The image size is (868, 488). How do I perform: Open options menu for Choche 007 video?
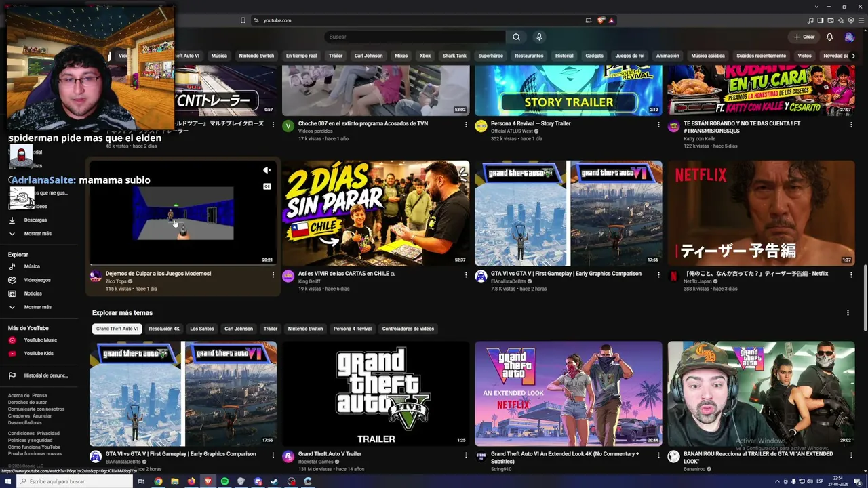(x=466, y=125)
